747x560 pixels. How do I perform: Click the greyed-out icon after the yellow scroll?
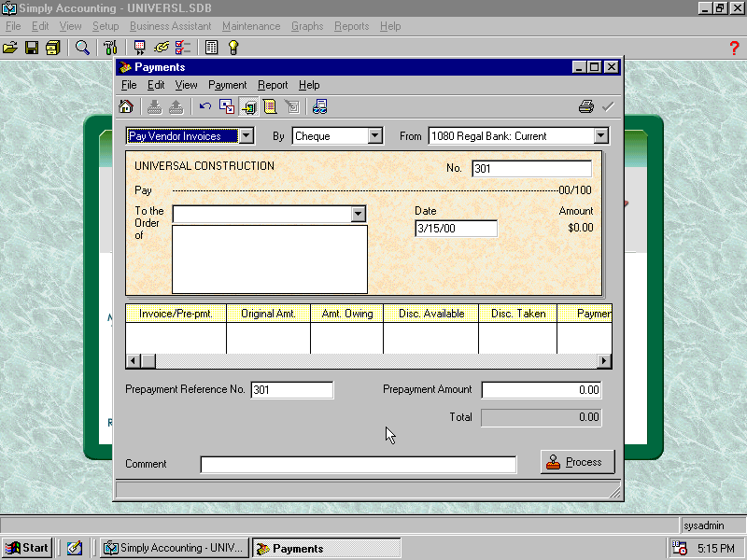[x=291, y=106]
